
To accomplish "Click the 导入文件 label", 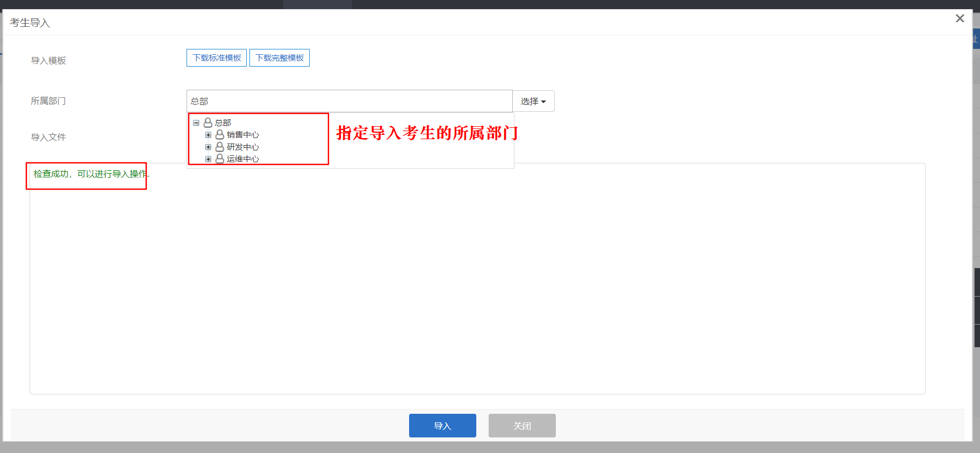I will pos(48,138).
